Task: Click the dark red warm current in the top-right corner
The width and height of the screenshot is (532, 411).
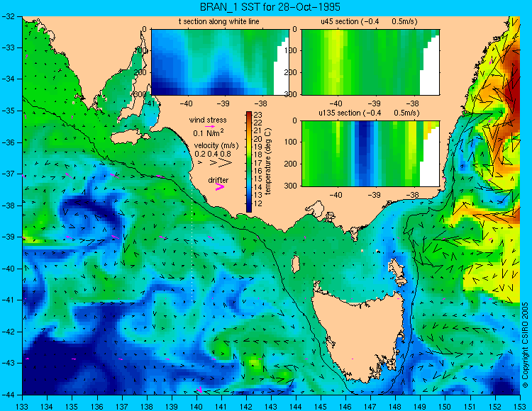Action: (x=511, y=85)
